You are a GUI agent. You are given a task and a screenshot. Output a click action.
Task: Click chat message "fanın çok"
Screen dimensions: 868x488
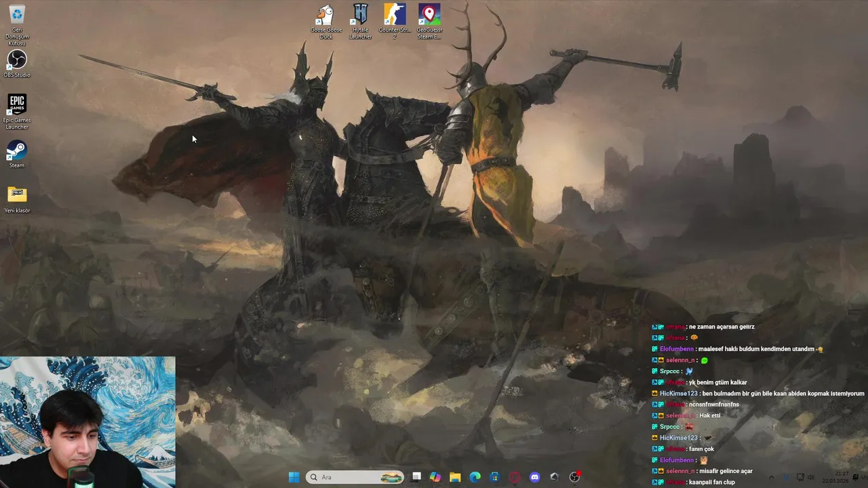pos(701,449)
